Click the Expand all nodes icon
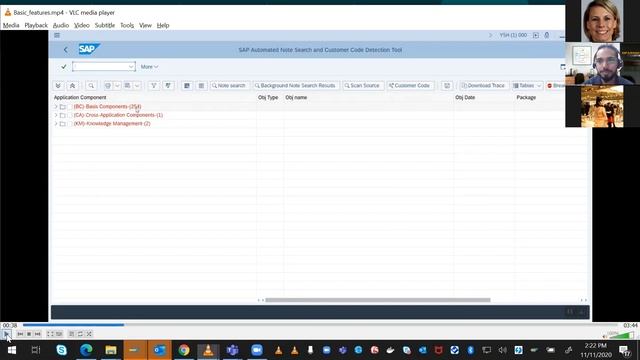640x360 pixels. pyautogui.click(x=58, y=86)
